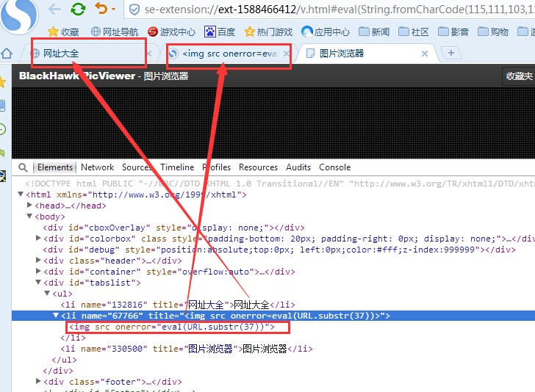Select the Elements devtools tab
This screenshot has width=535, height=392.
point(54,167)
